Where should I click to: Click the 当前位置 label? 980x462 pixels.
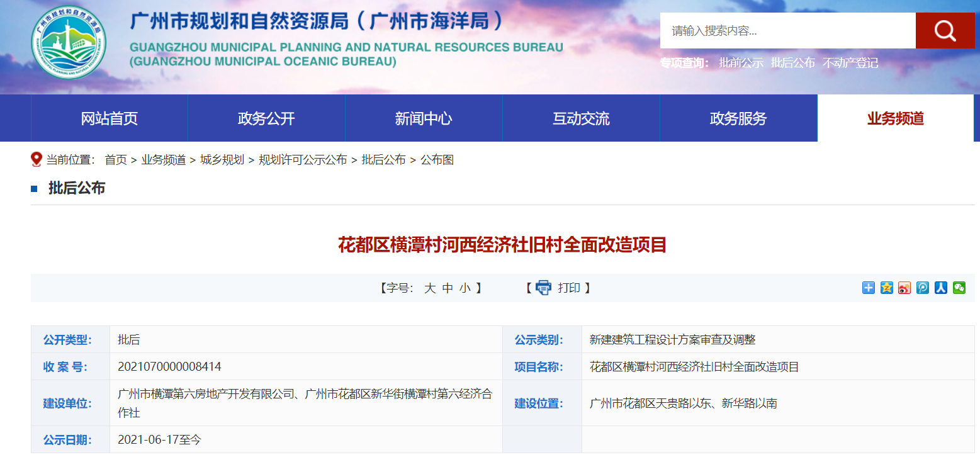pyautogui.click(x=71, y=160)
